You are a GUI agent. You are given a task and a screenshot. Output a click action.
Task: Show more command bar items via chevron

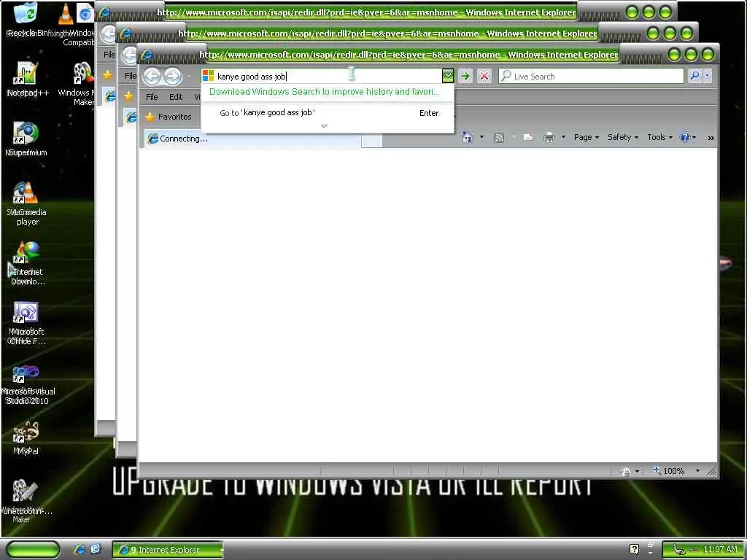711,138
